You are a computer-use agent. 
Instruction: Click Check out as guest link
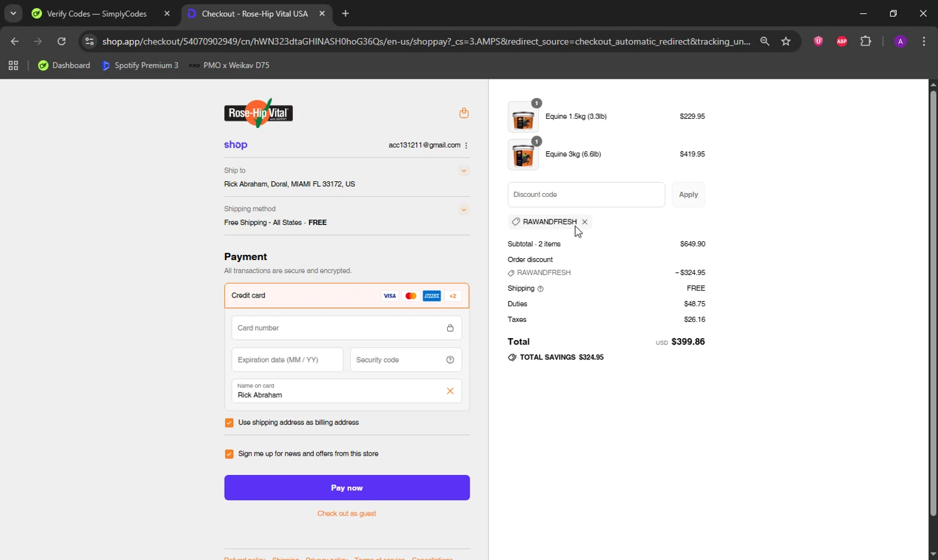point(346,514)
